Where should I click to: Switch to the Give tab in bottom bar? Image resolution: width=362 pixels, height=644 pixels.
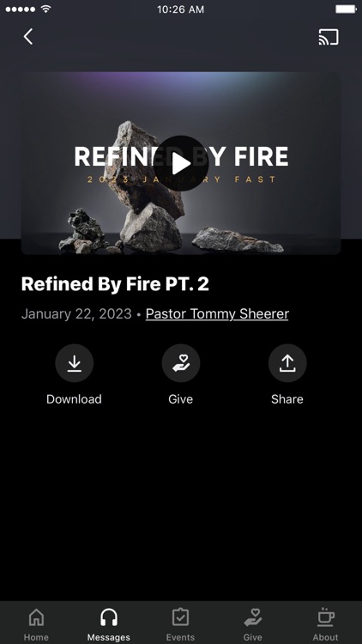click(252, 623)
